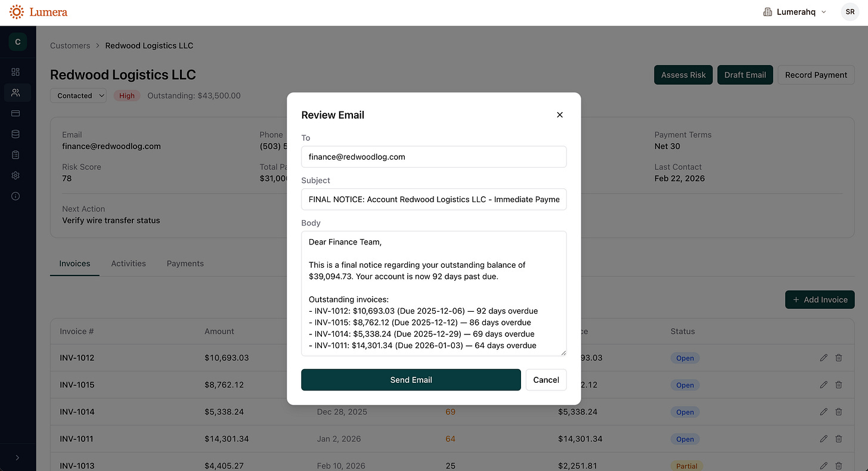Click the Lumera sun logo icon

point(17,12)
